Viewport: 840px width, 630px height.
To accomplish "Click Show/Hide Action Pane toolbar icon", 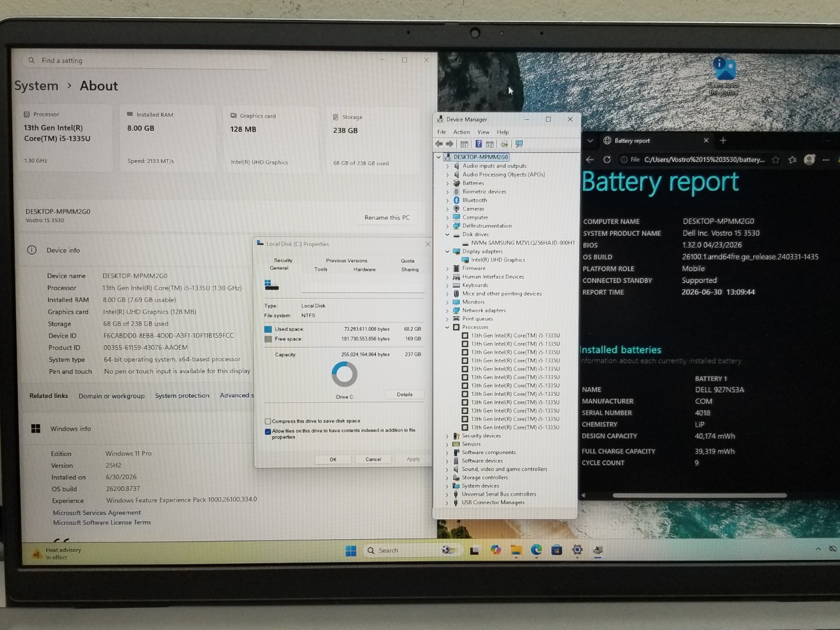I will [490, 144].
